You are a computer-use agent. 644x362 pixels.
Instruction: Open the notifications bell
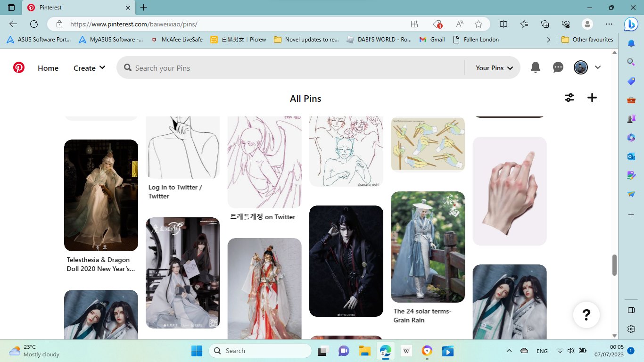tap(536, 68)
